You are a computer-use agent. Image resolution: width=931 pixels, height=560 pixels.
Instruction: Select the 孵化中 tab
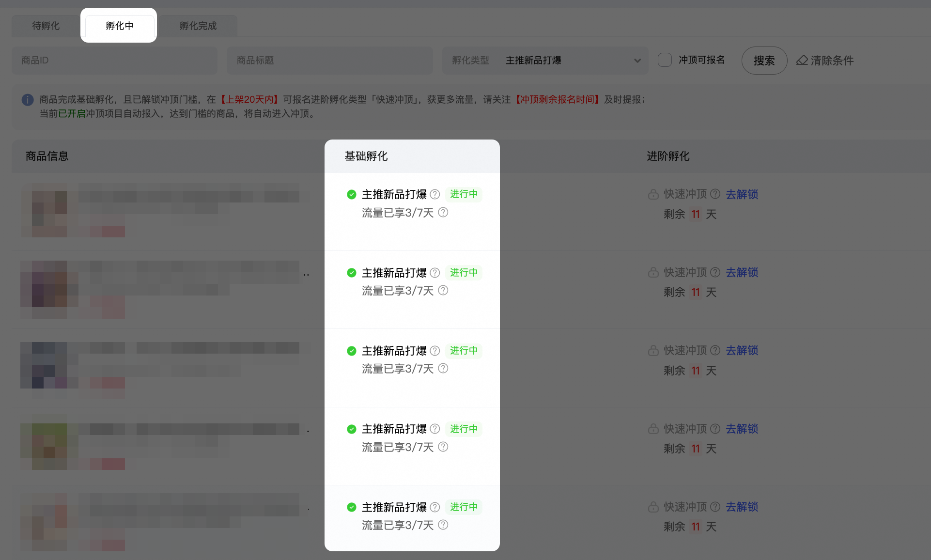click(120, 26)
